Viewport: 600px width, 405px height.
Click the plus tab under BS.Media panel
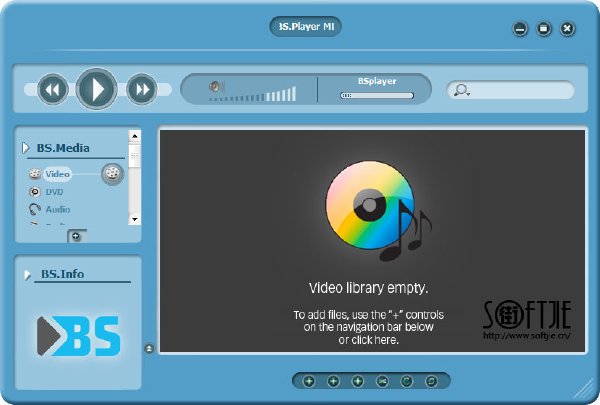point(77,236)
